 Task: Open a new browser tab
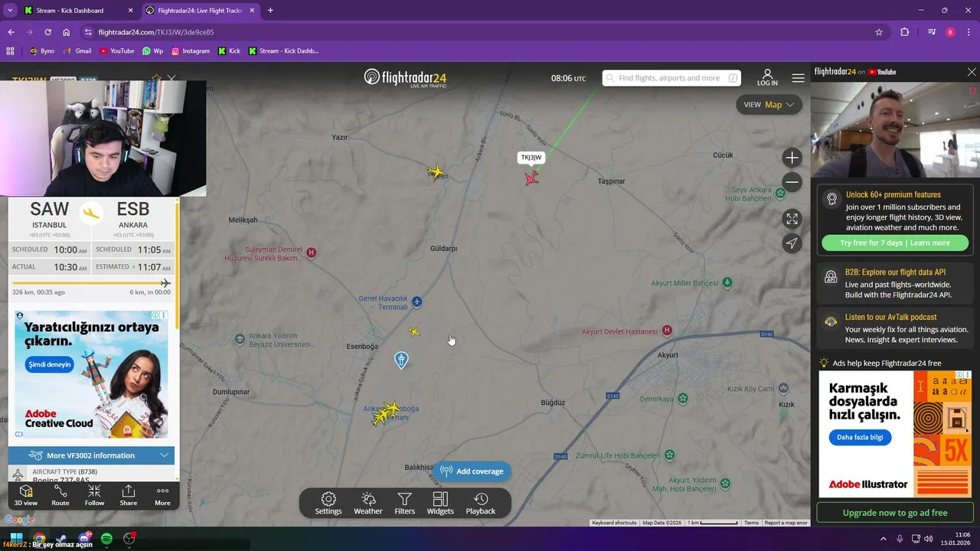pyautogui.click(x=270, y=11)
